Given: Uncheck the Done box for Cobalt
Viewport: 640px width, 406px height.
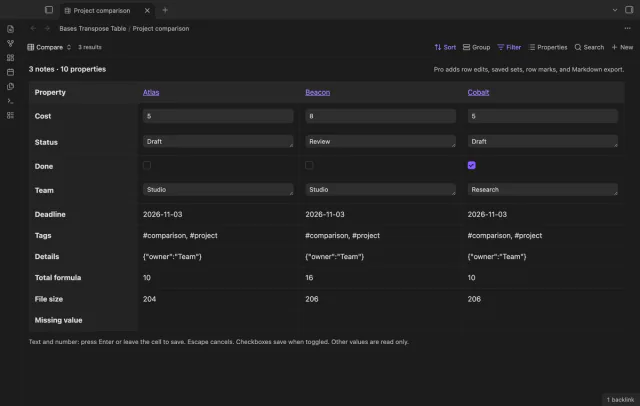Looking at the screenshot, I should click(x=471, y=165).
